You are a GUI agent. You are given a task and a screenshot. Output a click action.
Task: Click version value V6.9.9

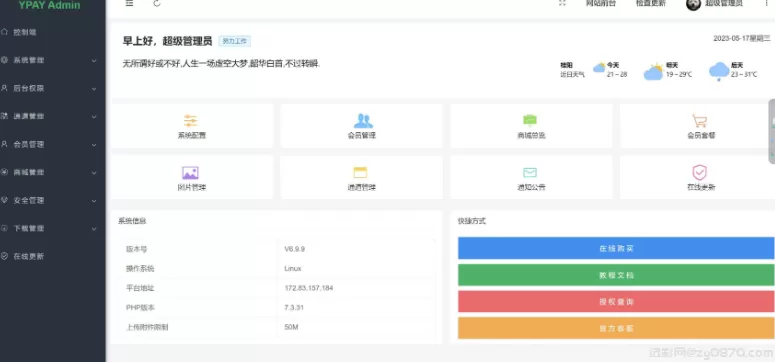pos(295,249)
